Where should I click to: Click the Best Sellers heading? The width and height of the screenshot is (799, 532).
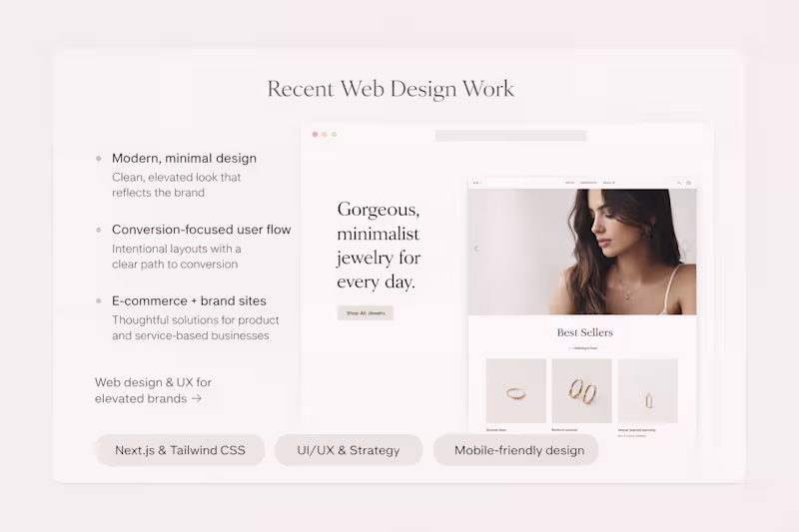point(585,332)
